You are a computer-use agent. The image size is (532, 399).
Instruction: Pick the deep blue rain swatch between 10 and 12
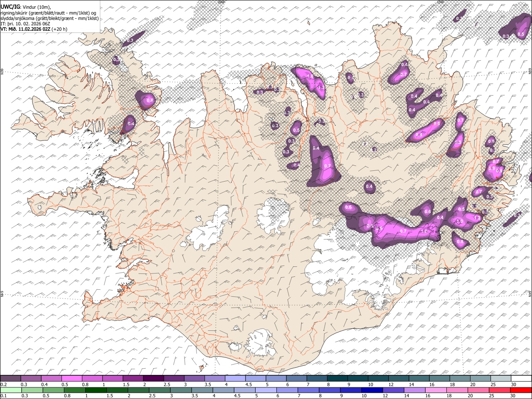pyautogui.click(x=372, y=390)
